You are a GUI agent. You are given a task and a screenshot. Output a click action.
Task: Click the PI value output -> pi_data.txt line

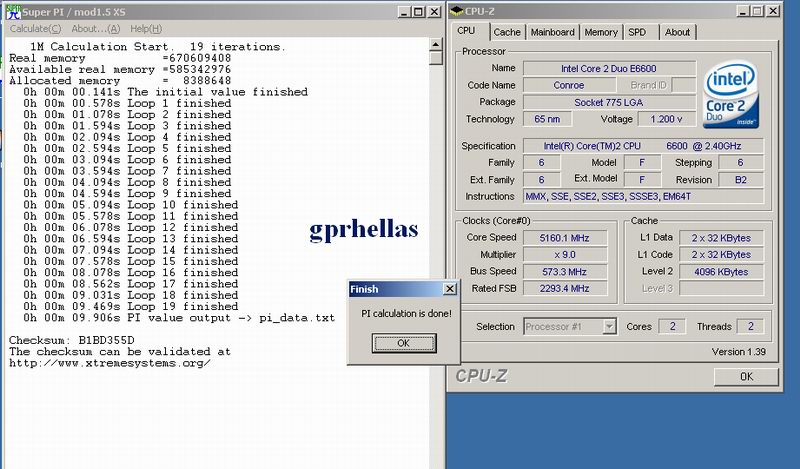179,318
